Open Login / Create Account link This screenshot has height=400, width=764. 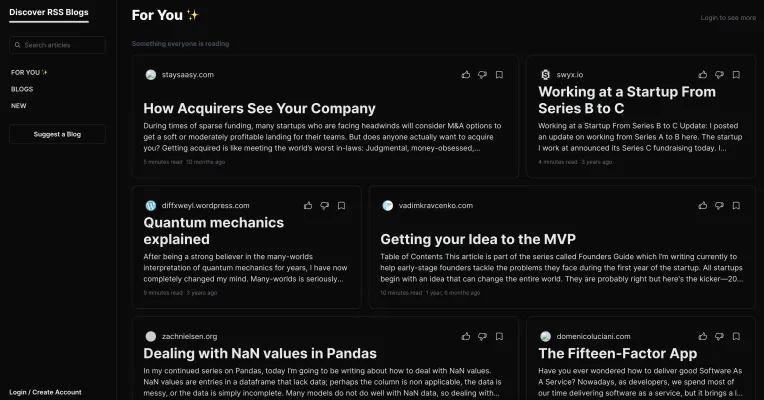pos(45,392)
